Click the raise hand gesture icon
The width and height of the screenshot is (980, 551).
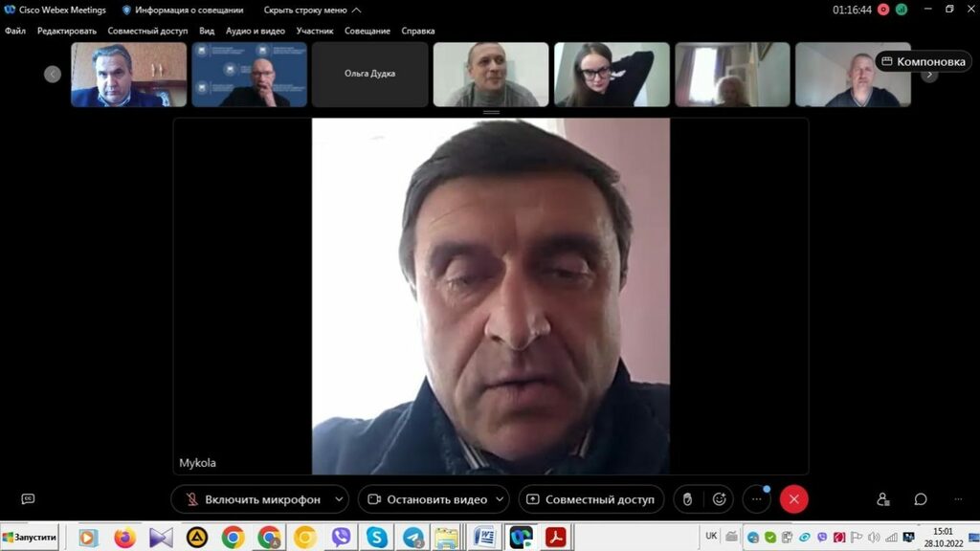coord(686,499)
